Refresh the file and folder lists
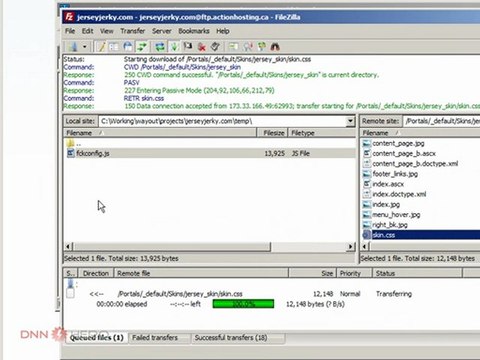This screenshot has height=360, width=480. 160,47
